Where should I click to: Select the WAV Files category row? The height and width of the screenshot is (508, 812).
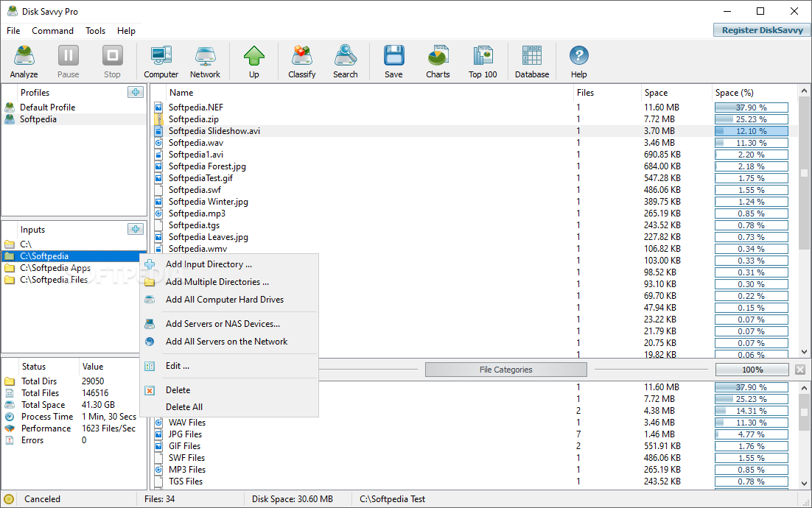475,423
